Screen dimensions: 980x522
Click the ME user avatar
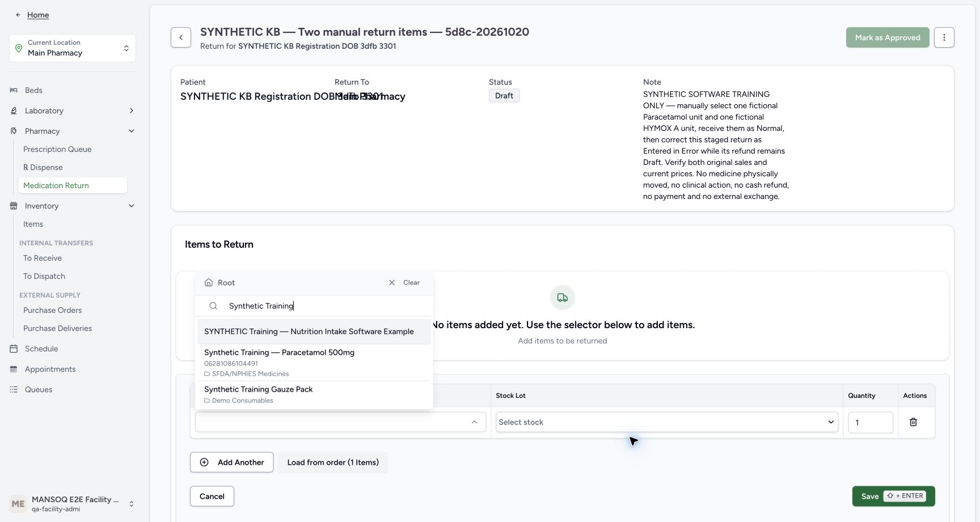[x=18, y=504]
